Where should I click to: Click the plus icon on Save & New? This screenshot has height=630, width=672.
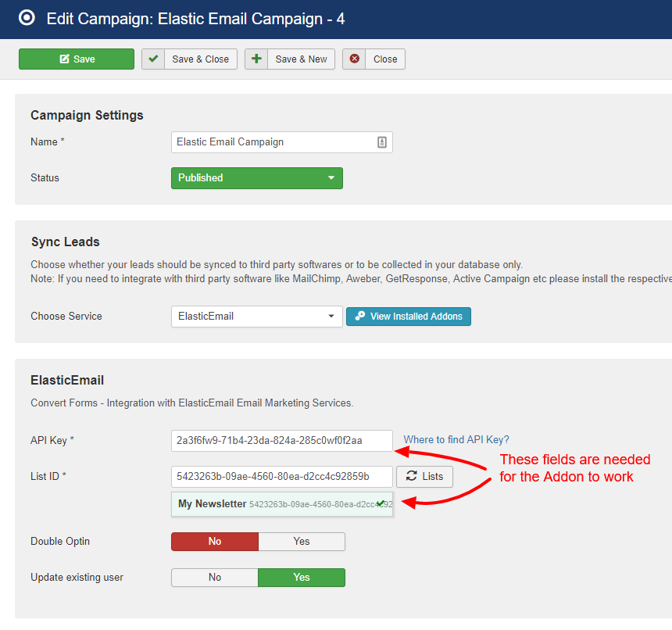coord(256,59)
